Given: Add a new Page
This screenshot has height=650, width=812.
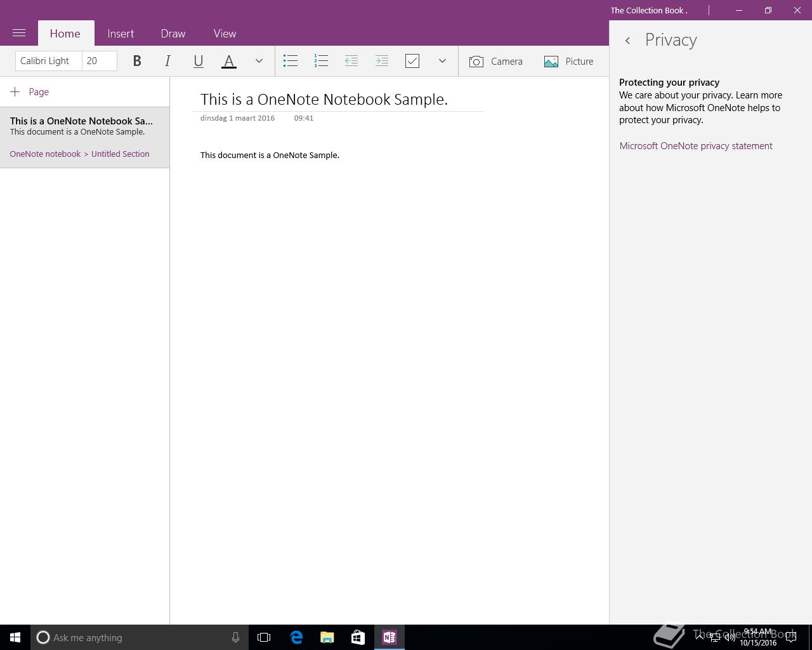Looking at the screenshot, I should 30,92.
